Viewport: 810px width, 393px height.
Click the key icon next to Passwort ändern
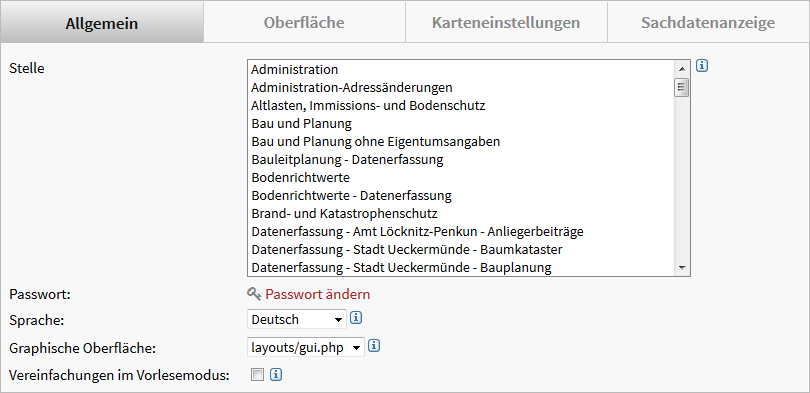click(254, 294)
